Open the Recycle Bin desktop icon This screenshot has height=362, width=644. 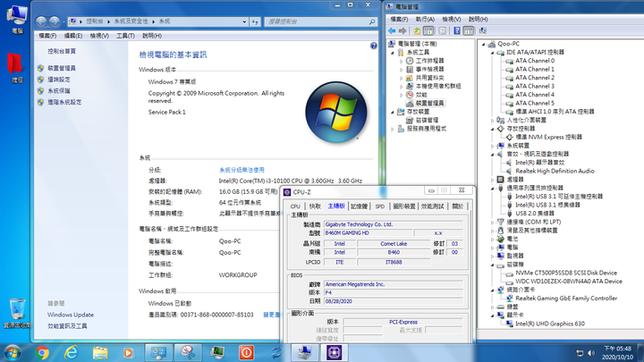point(17,314)
